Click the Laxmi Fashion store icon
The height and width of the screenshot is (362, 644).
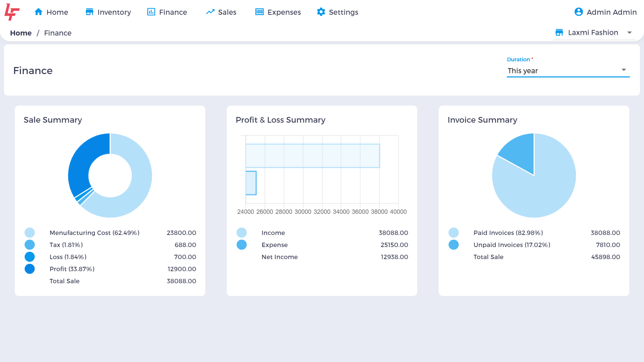pos(559,33)
